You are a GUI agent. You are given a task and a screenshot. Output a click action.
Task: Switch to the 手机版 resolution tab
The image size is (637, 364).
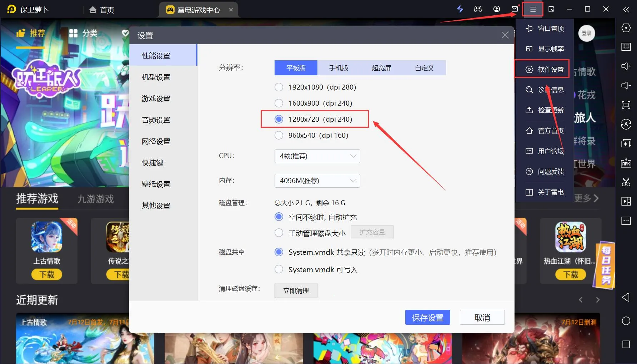338,68
